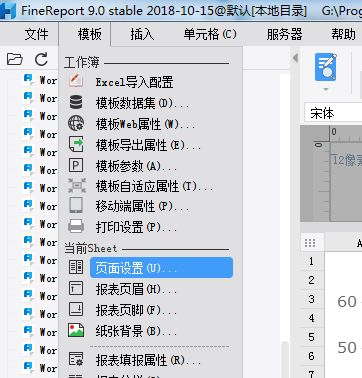Choose 模板自适应属性(T)... entry
Viewport: 362px width, 378px height.
click(154, 187)
